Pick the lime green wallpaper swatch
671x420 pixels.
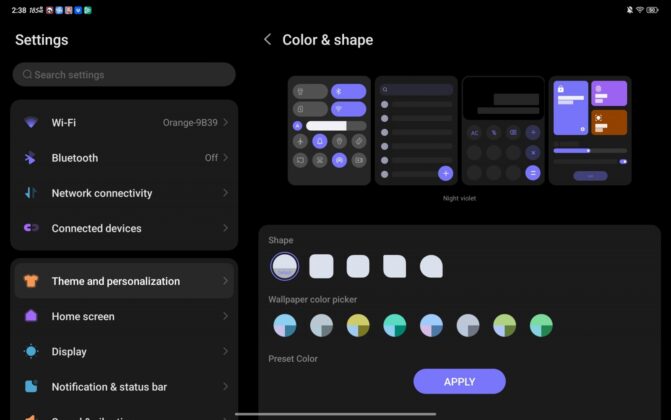pyautogui.click(x=505, y=325)
